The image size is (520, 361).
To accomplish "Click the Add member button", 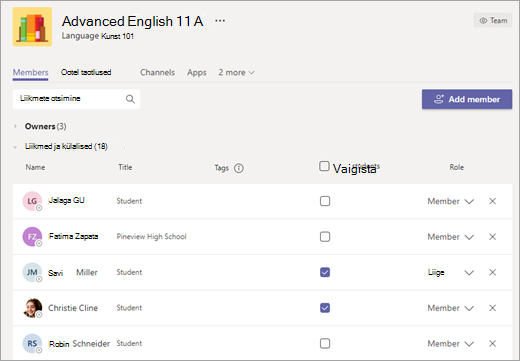I will point(467,99).
